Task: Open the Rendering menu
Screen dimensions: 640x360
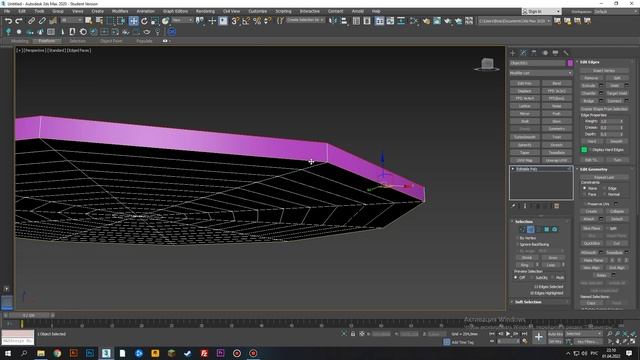Action: (205, 11)
